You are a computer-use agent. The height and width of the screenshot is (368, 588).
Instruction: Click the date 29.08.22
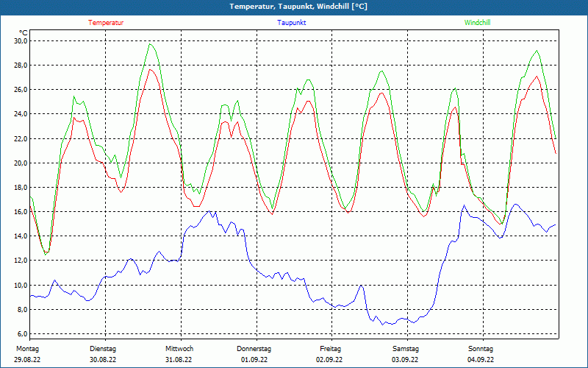(x=27, y=360)
